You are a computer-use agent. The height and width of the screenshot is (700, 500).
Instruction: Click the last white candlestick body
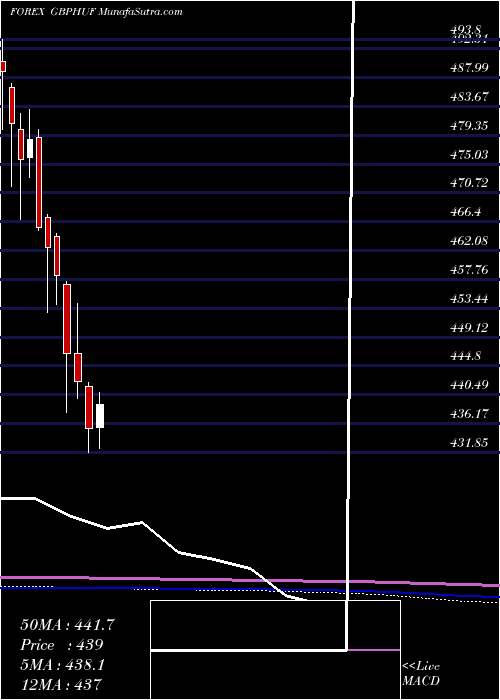pyautogui.click(x=100, y=416)
